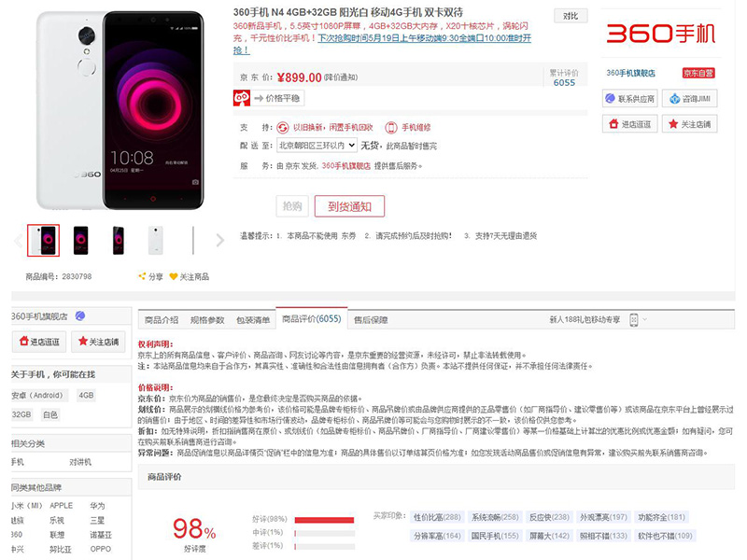This screenshot has width=747, height=560.
Task: Click the phone repair service icon
Action: click(x=390, y=127)
